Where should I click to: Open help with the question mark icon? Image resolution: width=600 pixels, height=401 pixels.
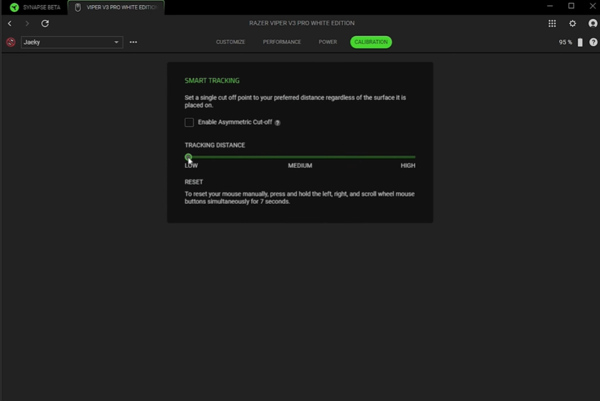pyautogui.click(x=591, y=43)
